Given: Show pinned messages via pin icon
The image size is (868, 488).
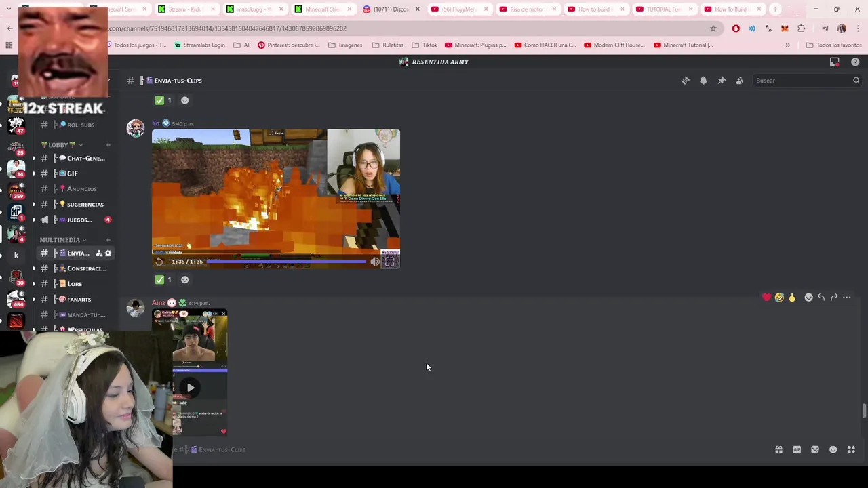Looking at the screenshot, I should (x=722, y=80).
